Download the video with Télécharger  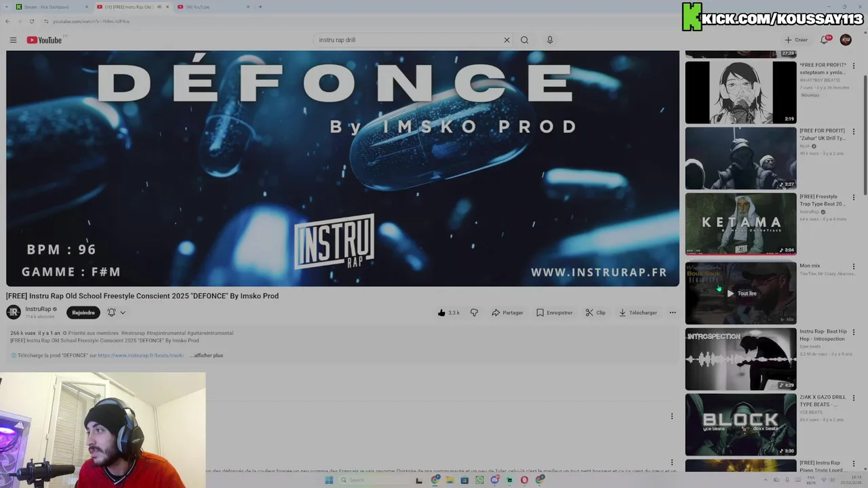[637, 312]
